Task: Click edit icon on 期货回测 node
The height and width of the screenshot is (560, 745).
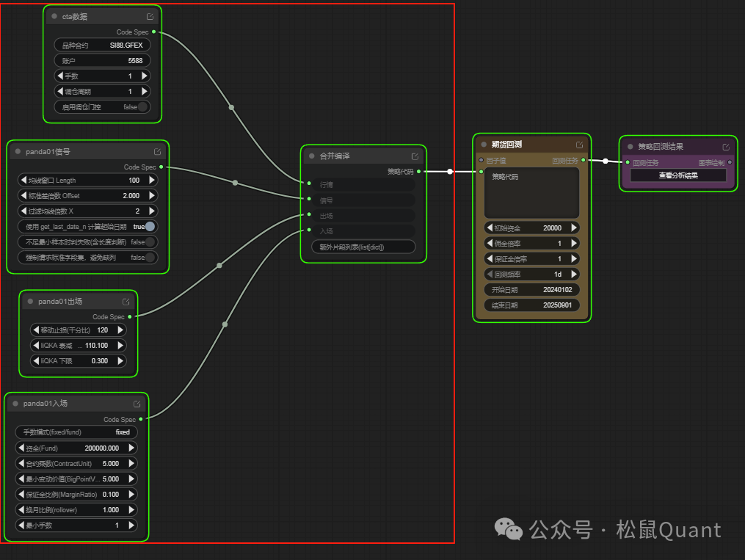Action: click(579, 145)
